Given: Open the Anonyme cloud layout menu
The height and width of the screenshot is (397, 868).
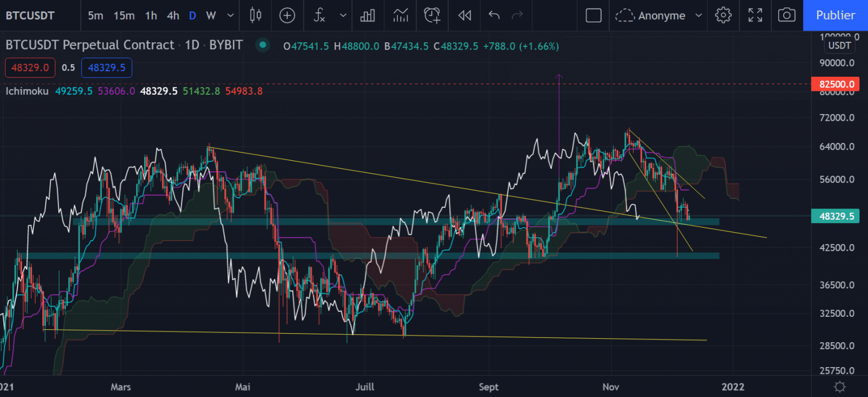Looking at the screenshot, I should tap(650, 15).
